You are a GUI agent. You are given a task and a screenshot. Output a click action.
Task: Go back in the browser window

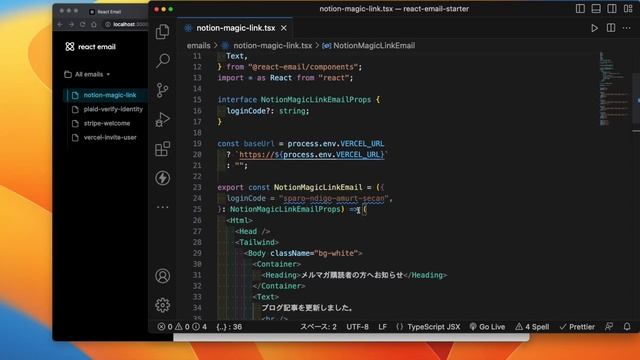pyautogui.click(x=60, y=24)
